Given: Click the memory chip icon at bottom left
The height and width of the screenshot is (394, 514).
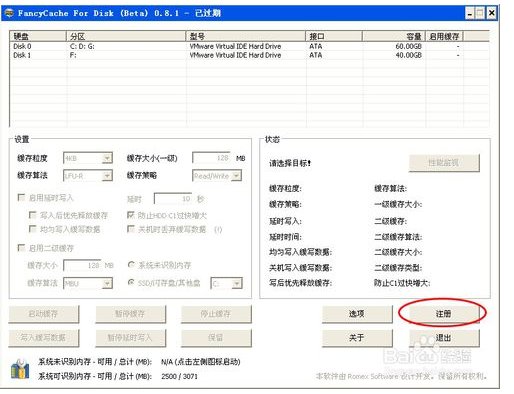Looking at the screenshot, I should (20, 369).
